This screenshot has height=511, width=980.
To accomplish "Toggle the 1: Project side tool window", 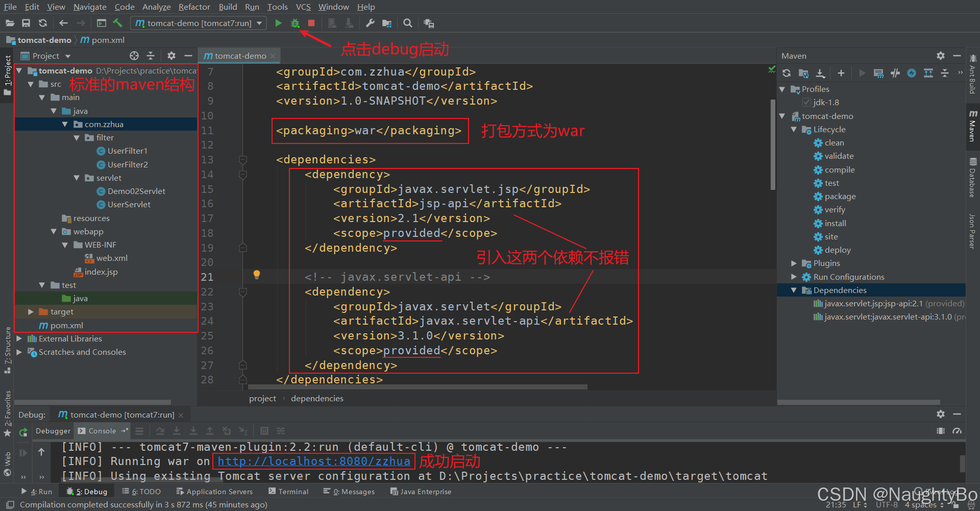I will (x=7, y=75).
